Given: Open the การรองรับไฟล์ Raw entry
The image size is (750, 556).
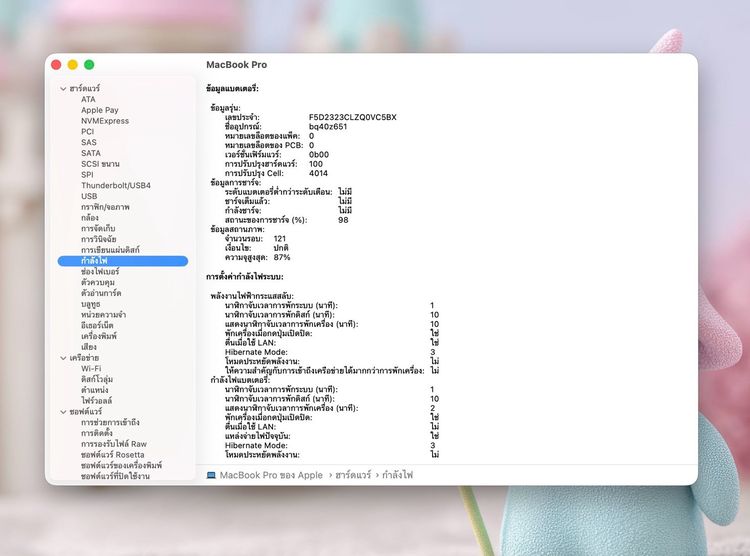Looking at the screenshot, I should (114, 444).
